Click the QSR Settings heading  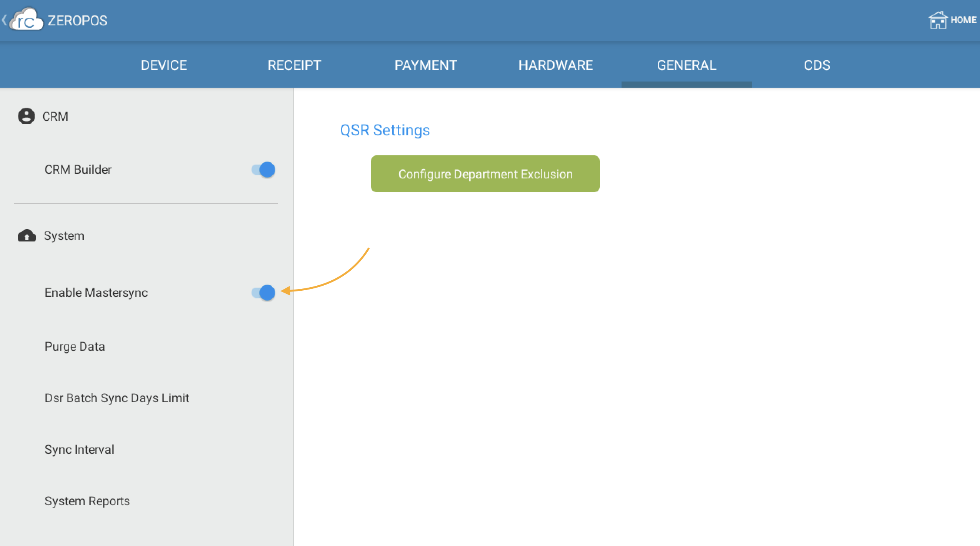pos(385,130)
